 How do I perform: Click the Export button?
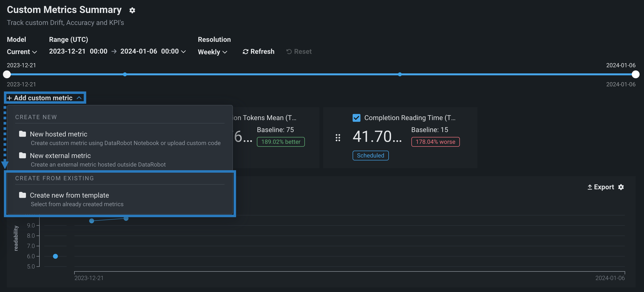(x=600, y=187)
